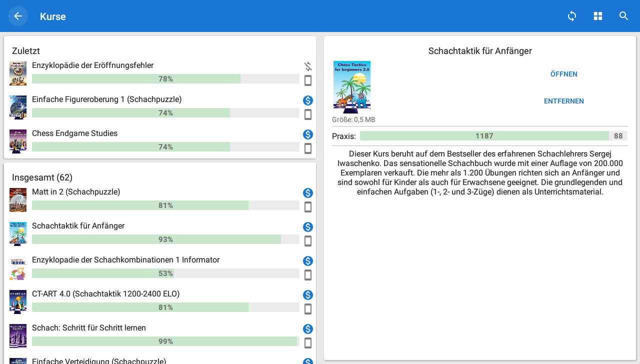Click the ENTFERNEN button
Image resolution: width=640 pixels, height=364 pixels.
[x=564, y=101]
